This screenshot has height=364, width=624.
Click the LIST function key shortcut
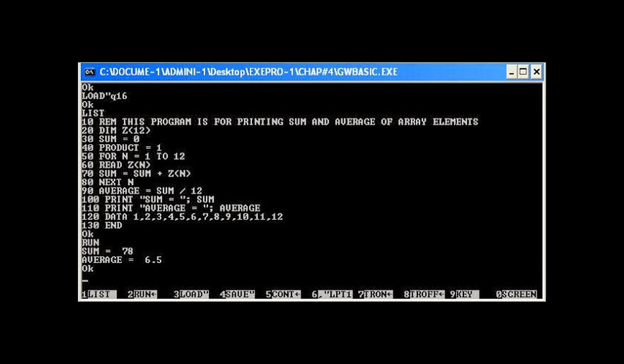(x=96, y=295)
